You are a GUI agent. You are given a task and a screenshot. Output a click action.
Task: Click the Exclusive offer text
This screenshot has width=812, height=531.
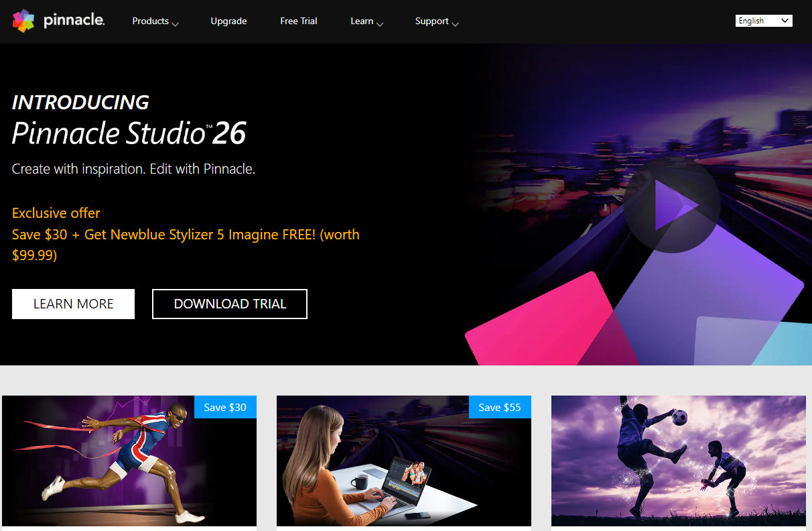pos(56,213)
